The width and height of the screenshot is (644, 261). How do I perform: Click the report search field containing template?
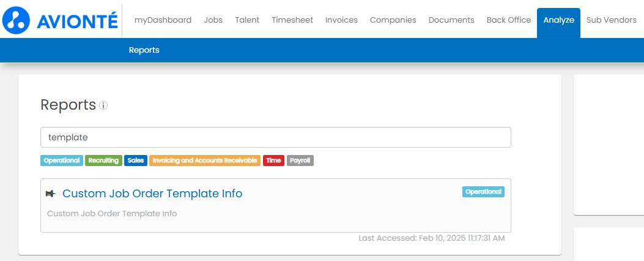click(x=276, y=137)
